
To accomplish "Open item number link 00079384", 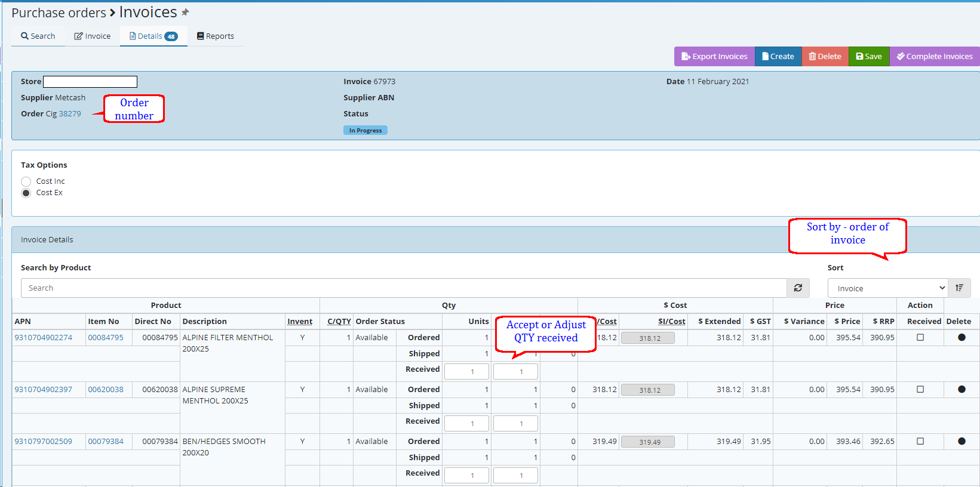I will coord(106,441).
